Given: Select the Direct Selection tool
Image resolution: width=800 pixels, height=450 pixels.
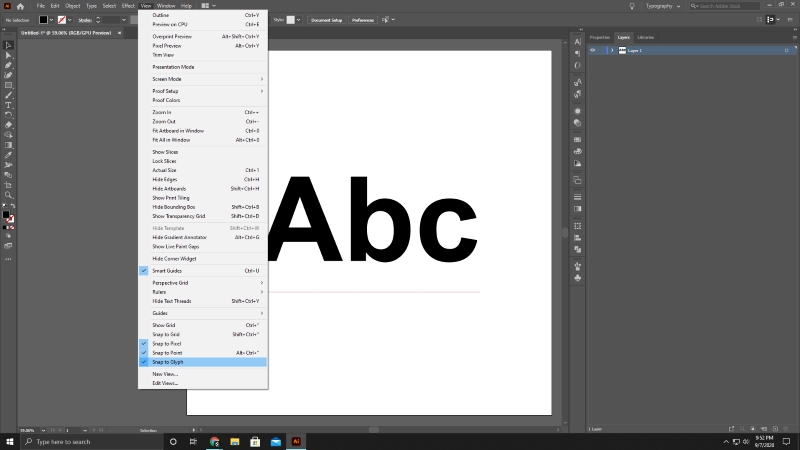Looking at the screenshot, I should [9, 55].
